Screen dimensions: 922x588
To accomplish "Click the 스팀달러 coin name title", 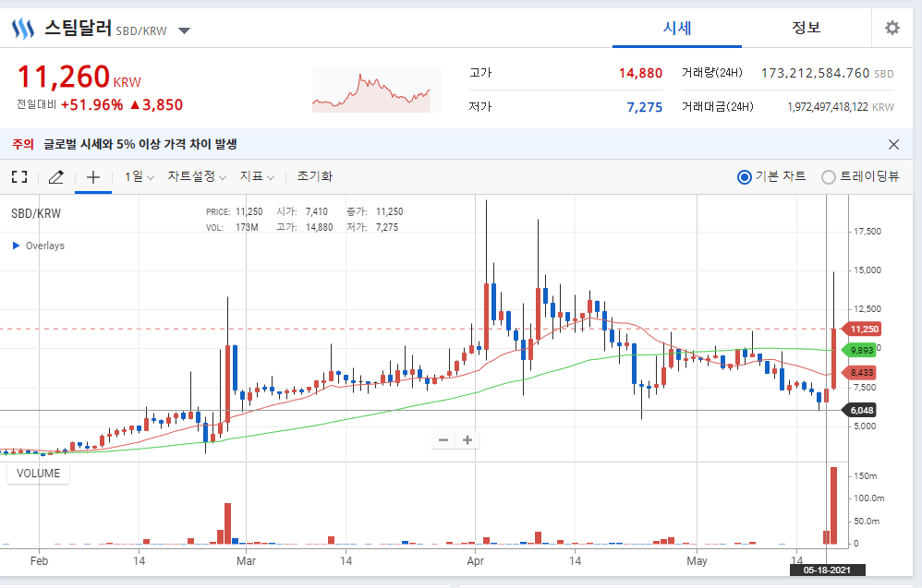I will click(x=78, y=28).
